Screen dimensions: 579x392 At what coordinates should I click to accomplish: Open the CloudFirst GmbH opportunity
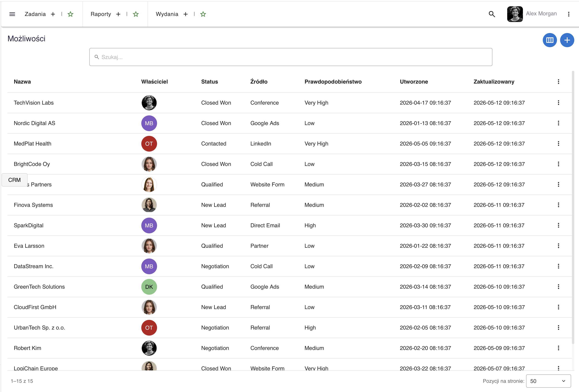pos(35,307)
